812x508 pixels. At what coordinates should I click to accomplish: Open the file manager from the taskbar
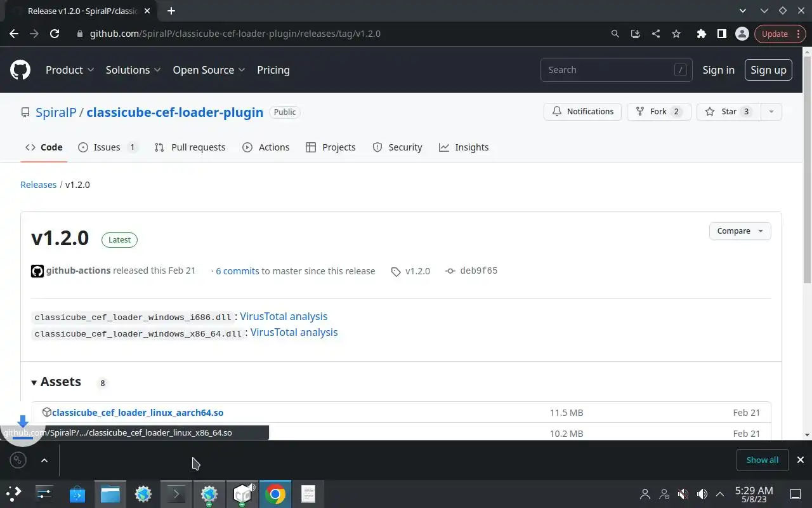pos(110,493)
